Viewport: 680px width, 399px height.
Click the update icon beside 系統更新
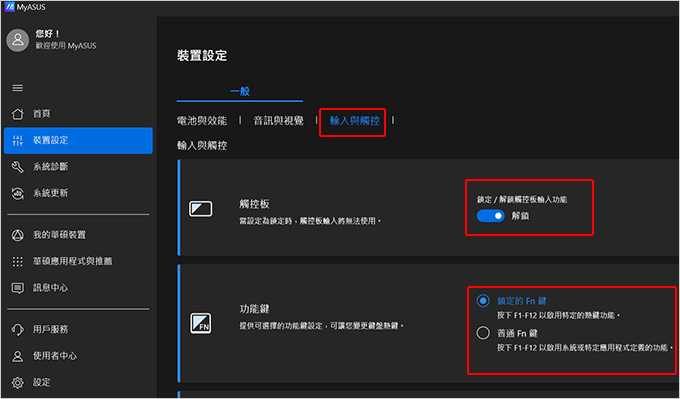click(x=17, y=193)
